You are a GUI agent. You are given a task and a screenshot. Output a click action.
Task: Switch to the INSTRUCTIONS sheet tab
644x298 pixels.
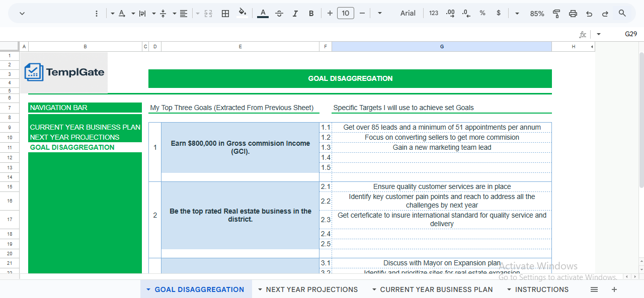542,289
